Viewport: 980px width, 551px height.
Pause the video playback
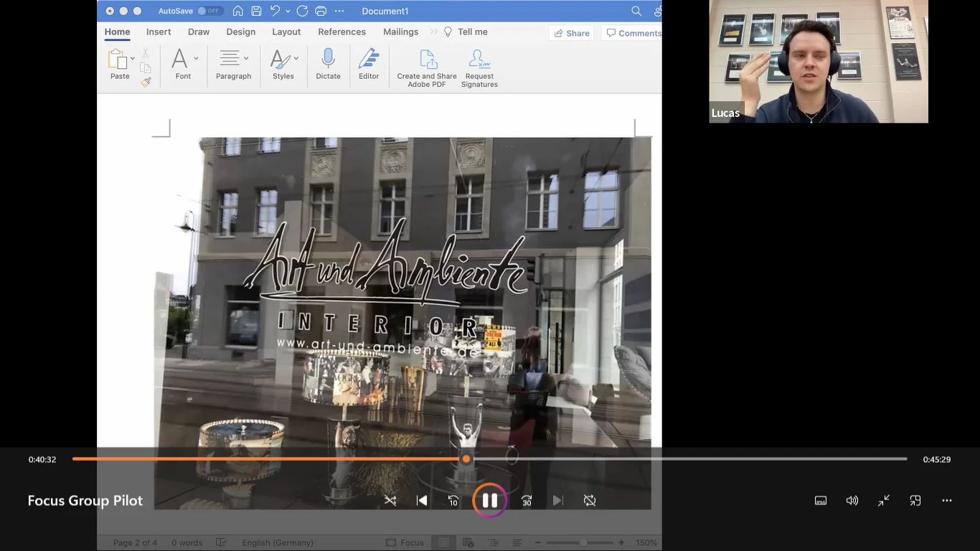490,501
